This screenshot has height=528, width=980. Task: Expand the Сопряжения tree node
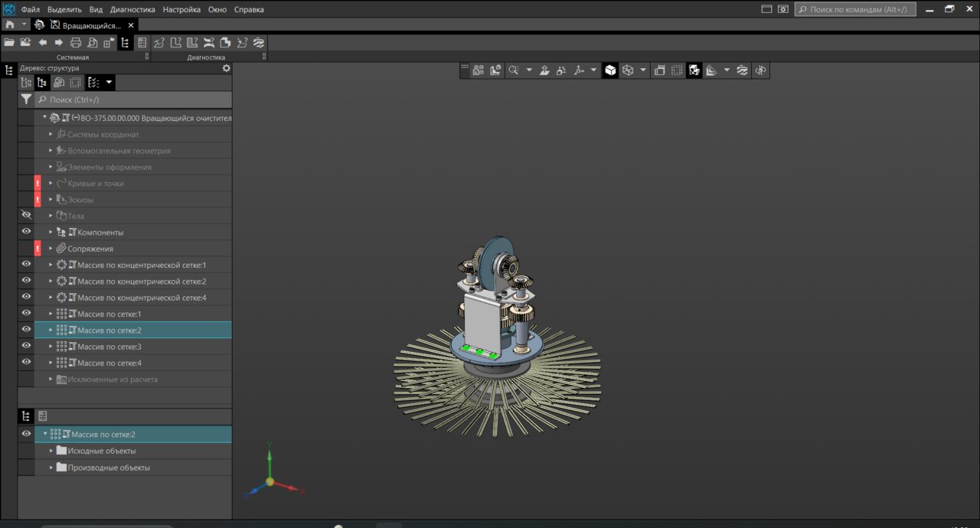(51, 249)
